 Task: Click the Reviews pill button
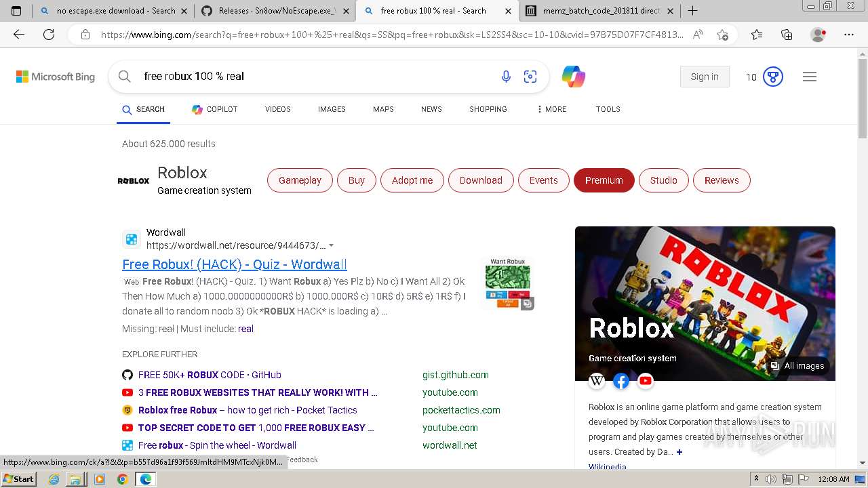[x=722, y=180]
